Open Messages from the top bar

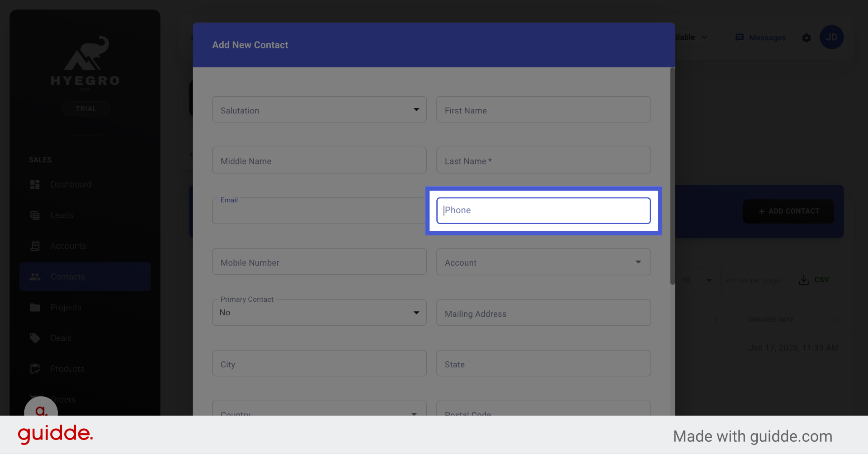[760, 37]
